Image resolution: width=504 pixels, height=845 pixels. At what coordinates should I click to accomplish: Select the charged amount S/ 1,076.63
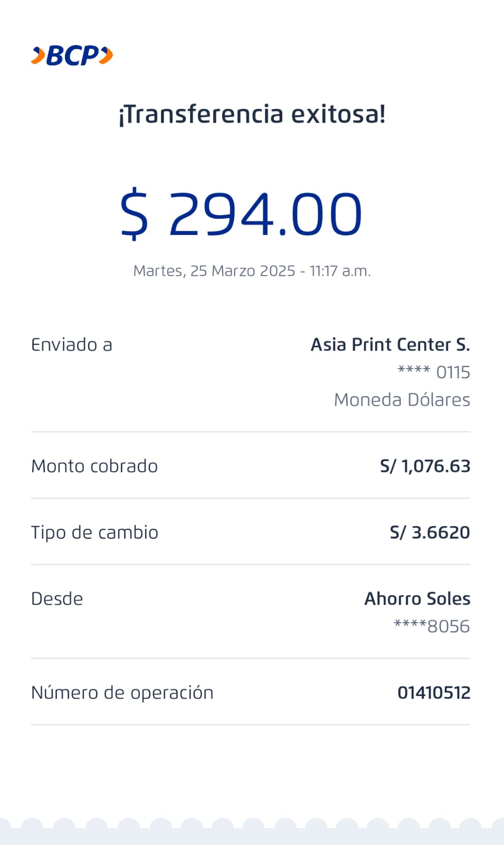[x=425, y=466]
